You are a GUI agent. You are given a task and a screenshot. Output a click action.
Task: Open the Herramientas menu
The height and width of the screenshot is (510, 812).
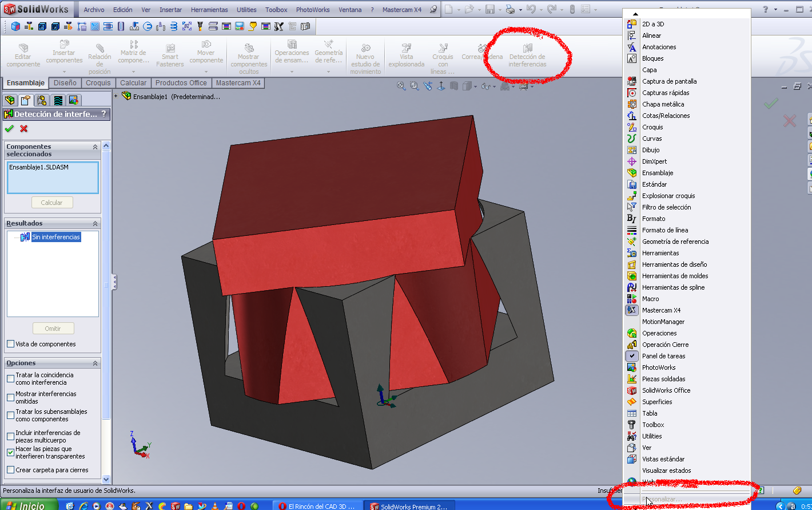209,10
